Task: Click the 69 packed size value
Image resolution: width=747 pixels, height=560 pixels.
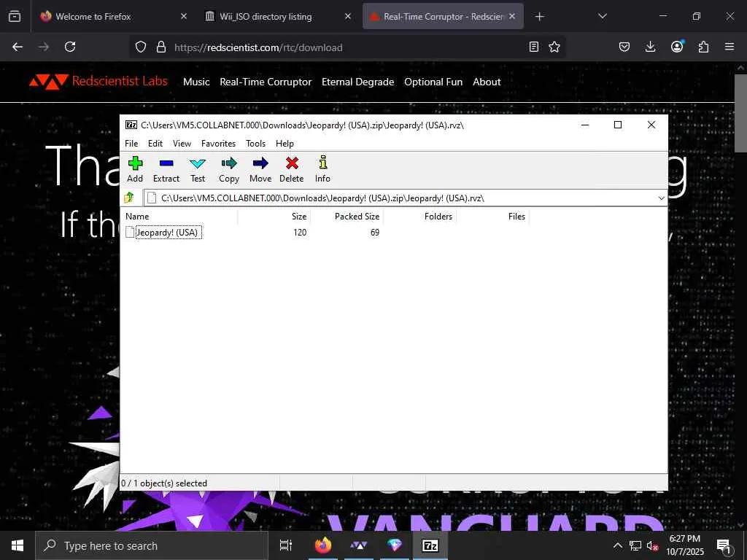Action: tap(375, 233)
